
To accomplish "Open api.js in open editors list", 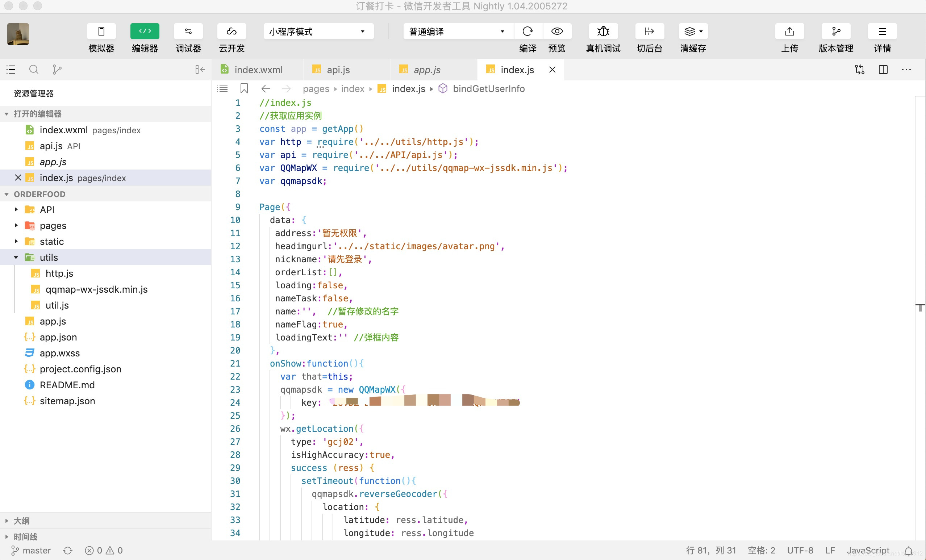I will click(105, 146).
